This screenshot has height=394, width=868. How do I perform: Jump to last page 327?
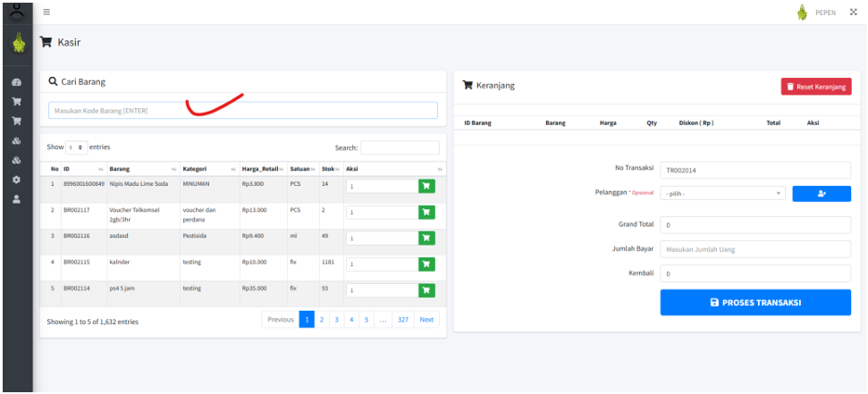[403, 319]
